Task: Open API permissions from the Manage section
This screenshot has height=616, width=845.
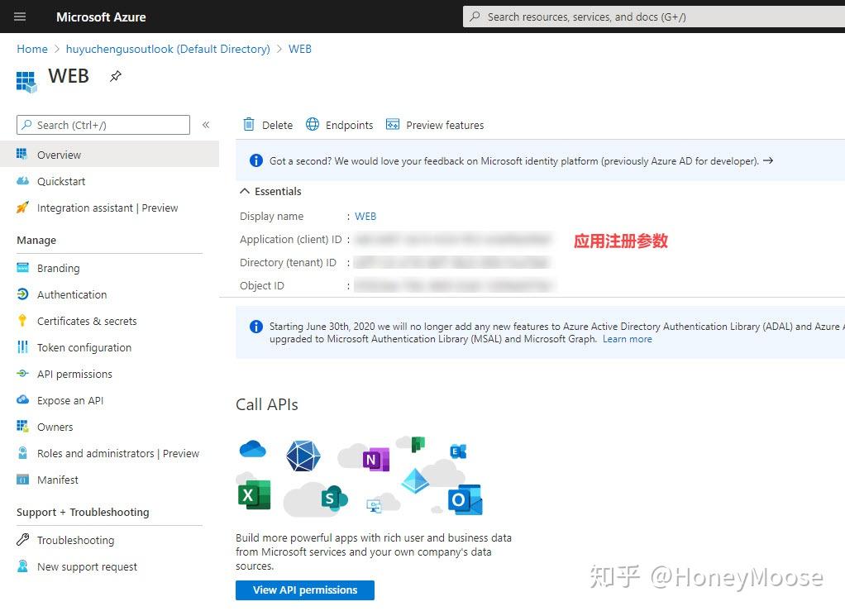Action: 74,374
